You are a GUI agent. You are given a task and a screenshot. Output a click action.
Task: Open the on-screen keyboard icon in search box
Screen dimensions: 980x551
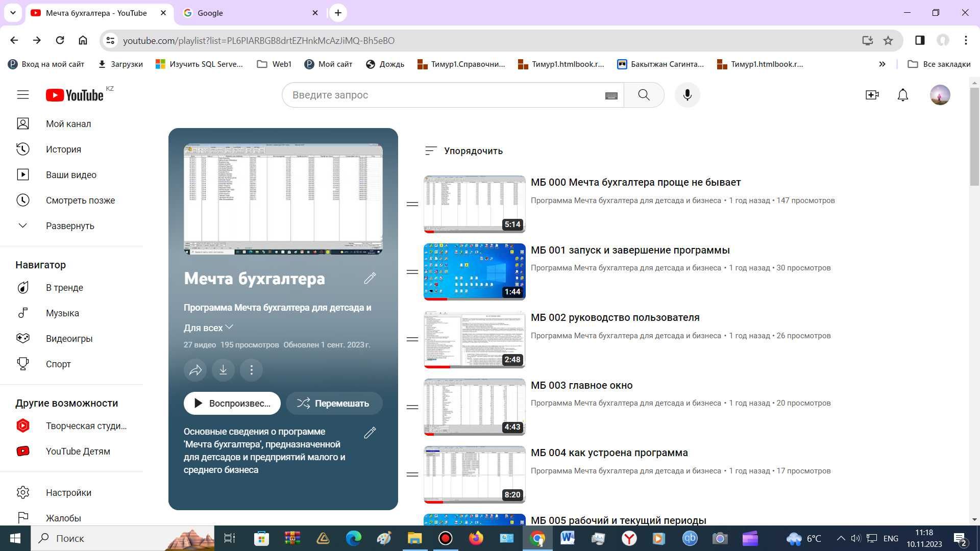click(611, 95)
